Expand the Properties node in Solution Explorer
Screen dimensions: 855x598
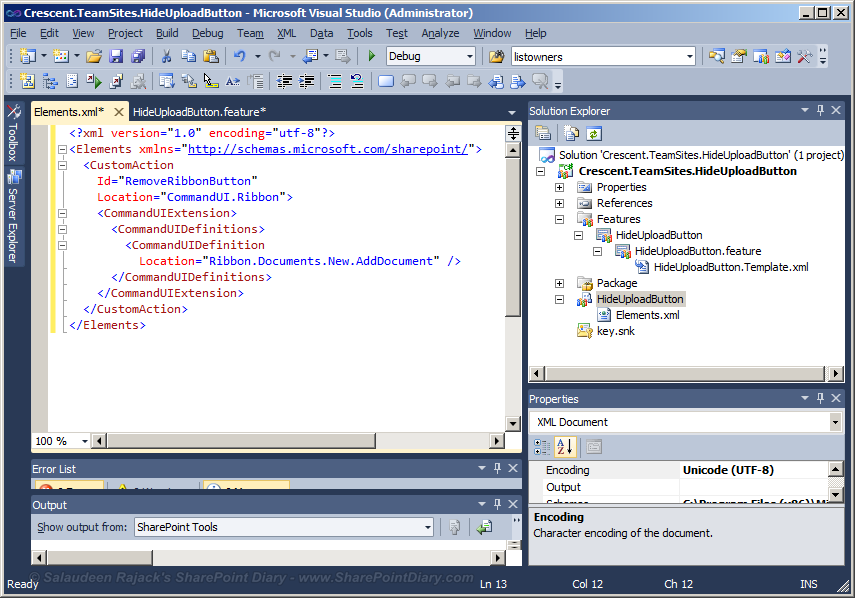click(559, 187)
